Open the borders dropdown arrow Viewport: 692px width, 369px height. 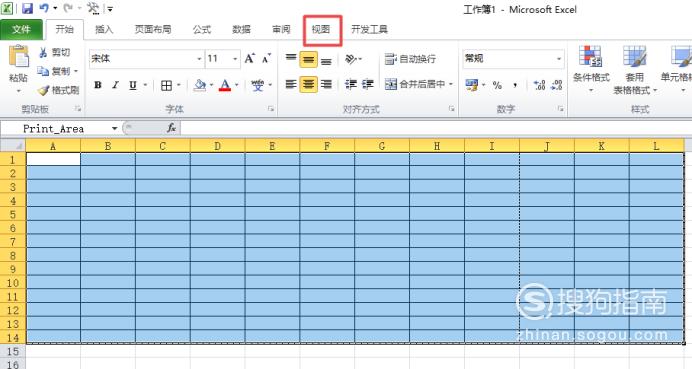[179, 85]
